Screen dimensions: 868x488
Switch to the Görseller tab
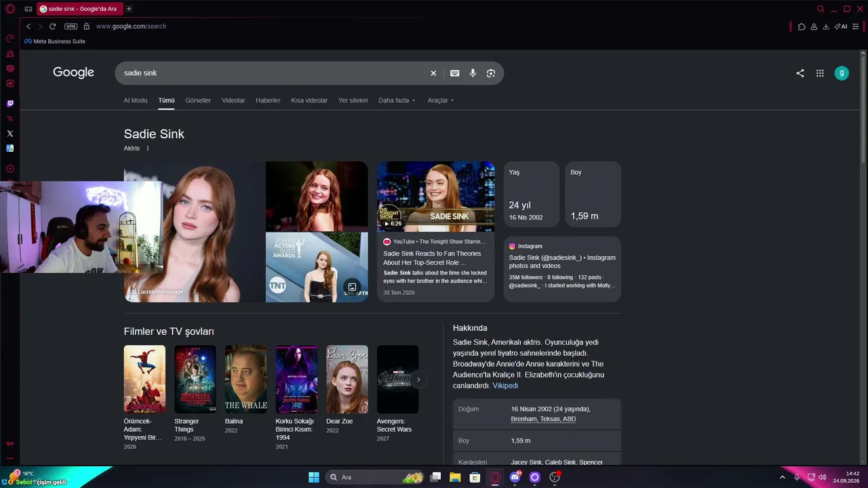tap(198, 100)
